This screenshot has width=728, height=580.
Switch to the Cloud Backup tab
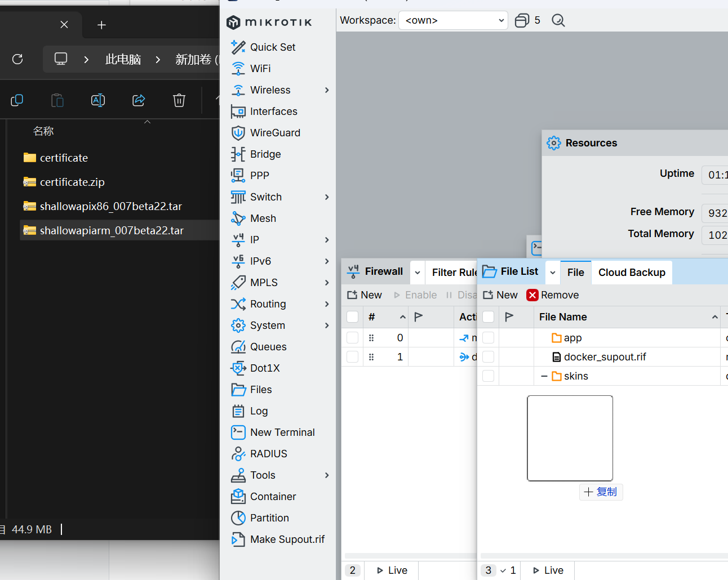click(x=631, y=273)
